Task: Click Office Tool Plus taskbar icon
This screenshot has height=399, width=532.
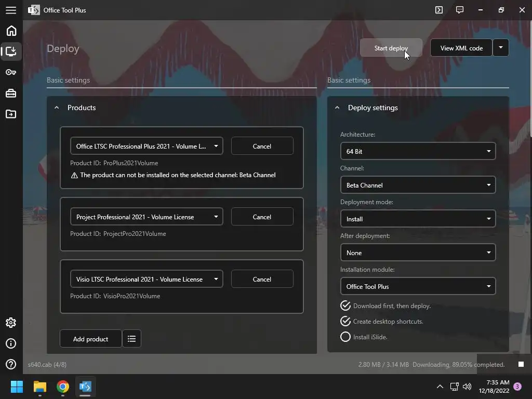Action: pyautogui.click(x=85, y=387)
